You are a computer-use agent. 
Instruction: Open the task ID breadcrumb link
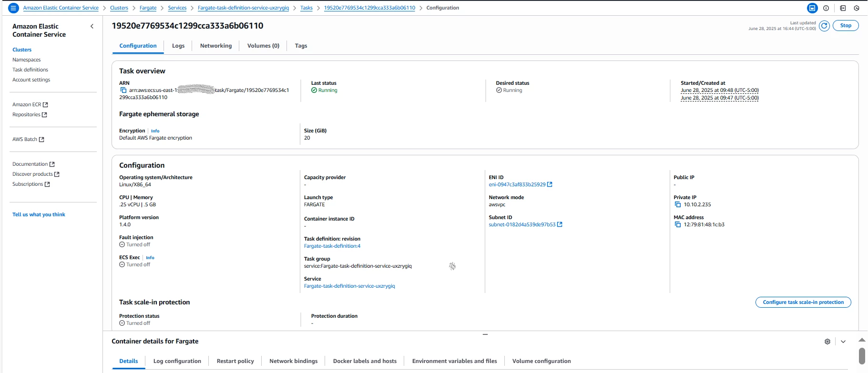click(x=369, y=8)
